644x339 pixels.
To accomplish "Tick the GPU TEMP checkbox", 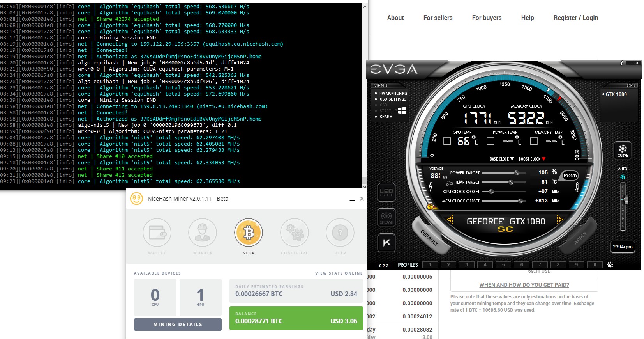I will (x=447, y=141).
